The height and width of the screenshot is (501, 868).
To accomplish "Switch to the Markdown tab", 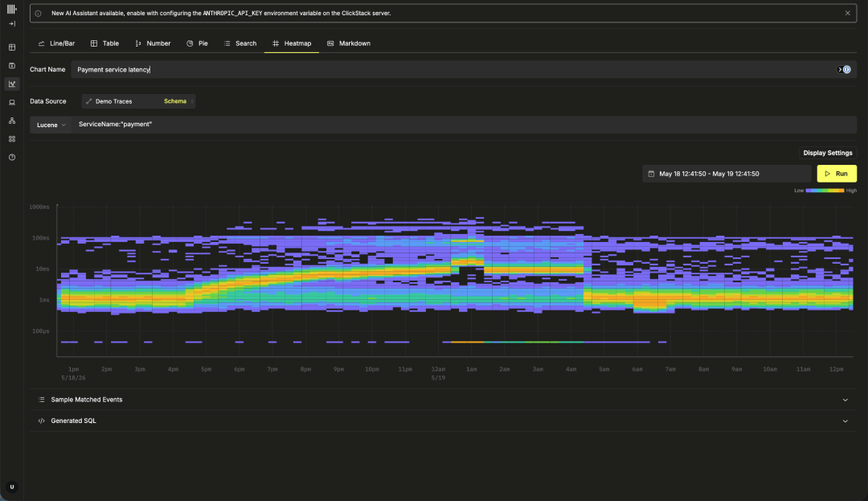I will 349,43.
